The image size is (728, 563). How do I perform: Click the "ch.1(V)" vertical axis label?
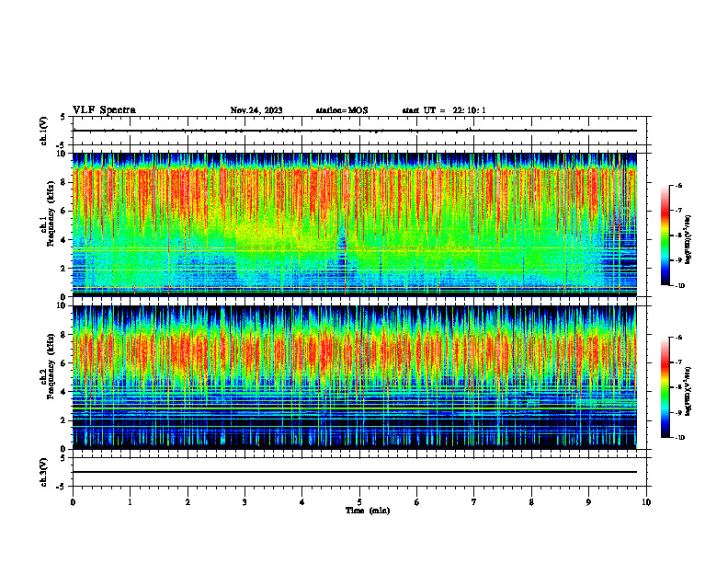pyautogui.click(x=44, y=131)
